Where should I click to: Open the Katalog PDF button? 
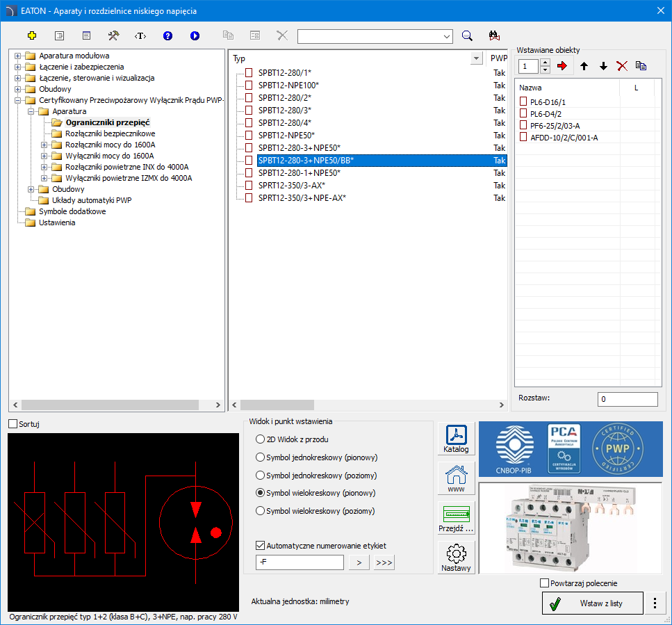(x=456, y=439)
